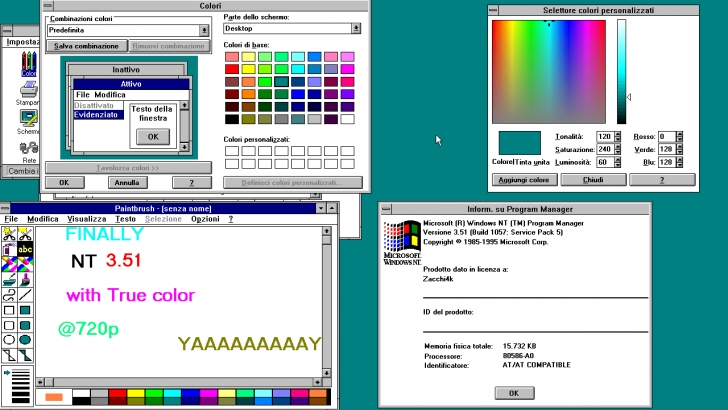Screen dimensions: 728x410
Task: Click the Colore|Tinta unita preview box
Action: pyautogui.click(x=520, y=143)
